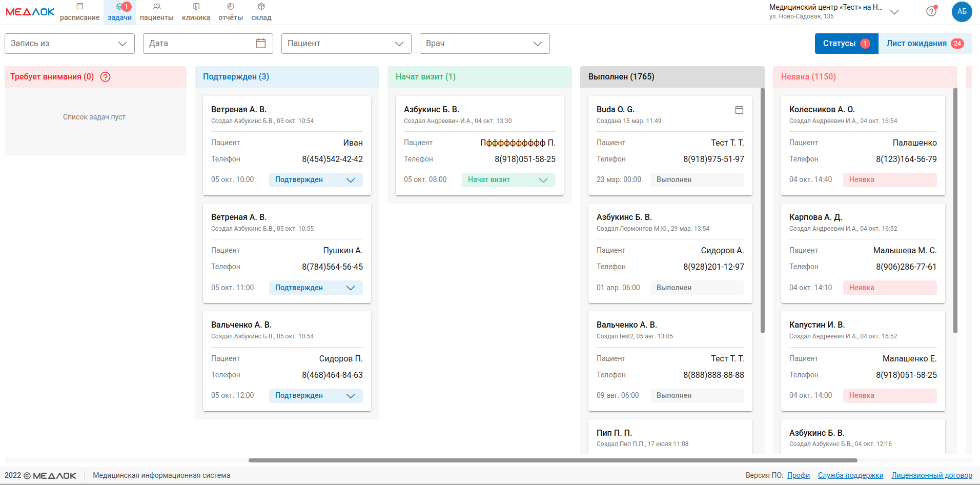Open the склад section
980x485 pixels.
point(261,12)
